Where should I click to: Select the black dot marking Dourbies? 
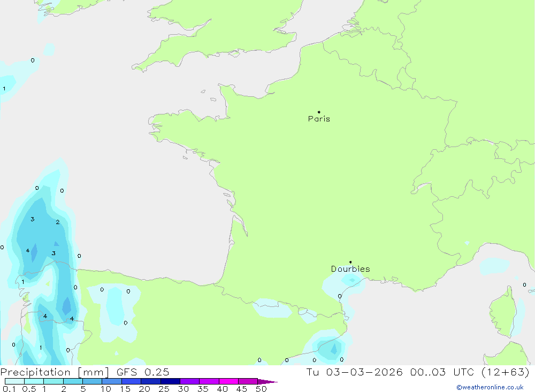[350, 262]
